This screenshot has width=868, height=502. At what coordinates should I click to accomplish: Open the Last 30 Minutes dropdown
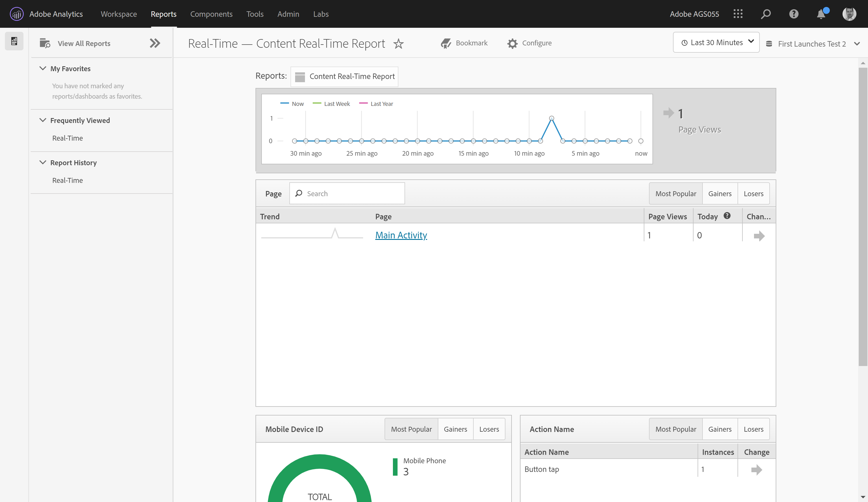click(x=716, y=42)
